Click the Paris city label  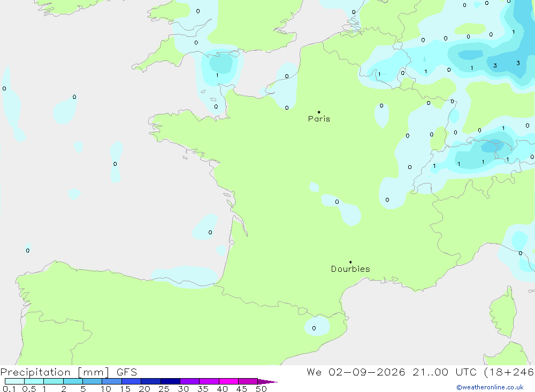(x=319, y=119)
